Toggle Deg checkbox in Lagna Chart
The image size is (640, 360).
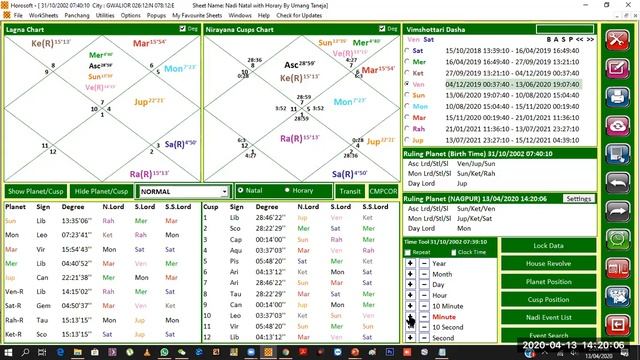point(182,29)
